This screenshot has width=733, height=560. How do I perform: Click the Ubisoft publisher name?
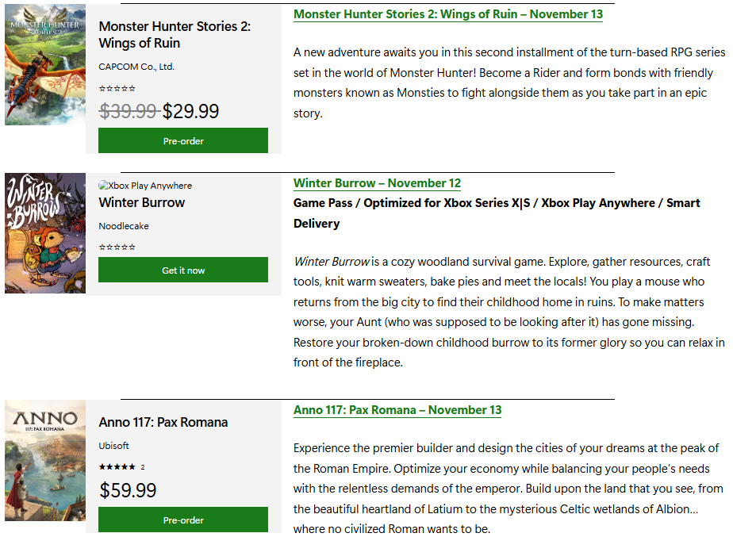coord(114,446)
